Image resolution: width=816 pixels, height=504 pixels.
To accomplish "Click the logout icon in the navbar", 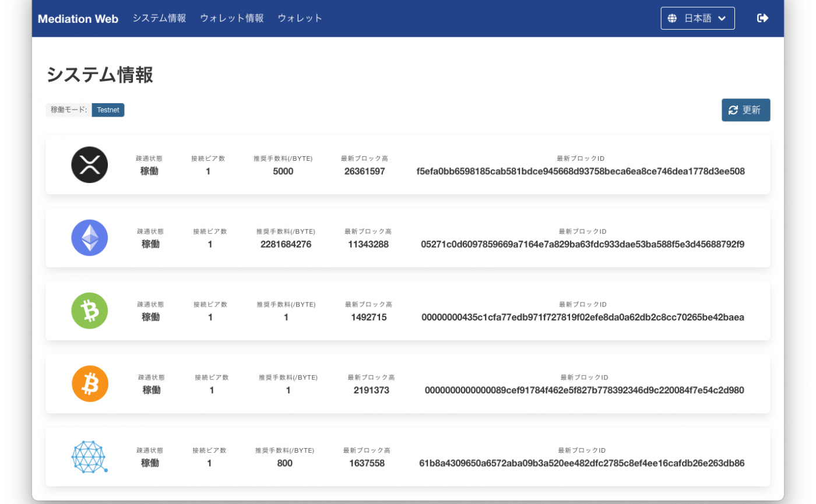I will (763, 18).
